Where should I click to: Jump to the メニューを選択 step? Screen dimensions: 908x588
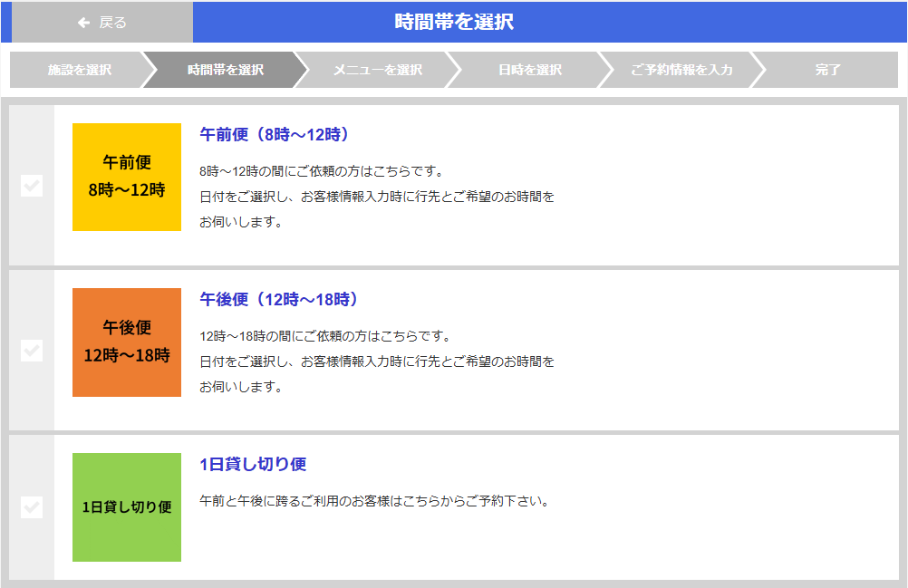(377, 70)
